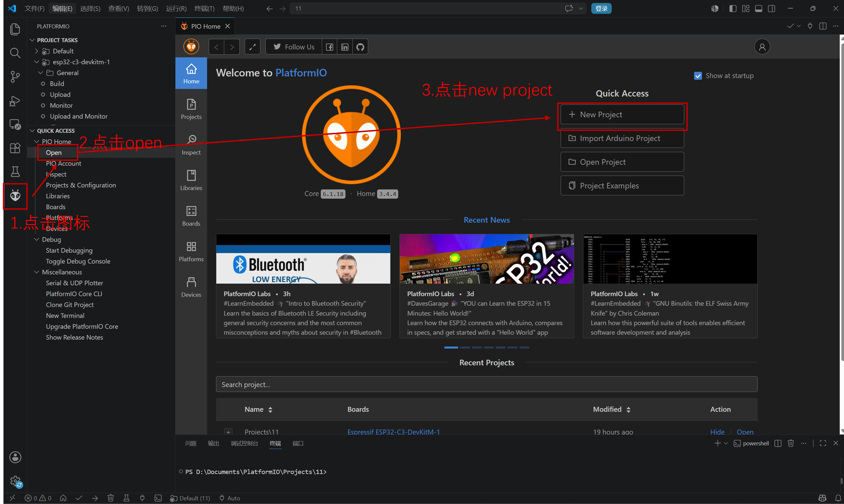Click PlatformIO Clean trash icon in status bar

110,498
